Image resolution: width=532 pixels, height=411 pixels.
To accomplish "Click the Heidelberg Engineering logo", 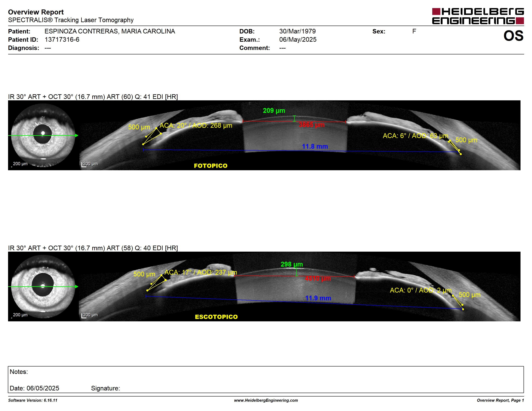I will (x=478, y=16).
